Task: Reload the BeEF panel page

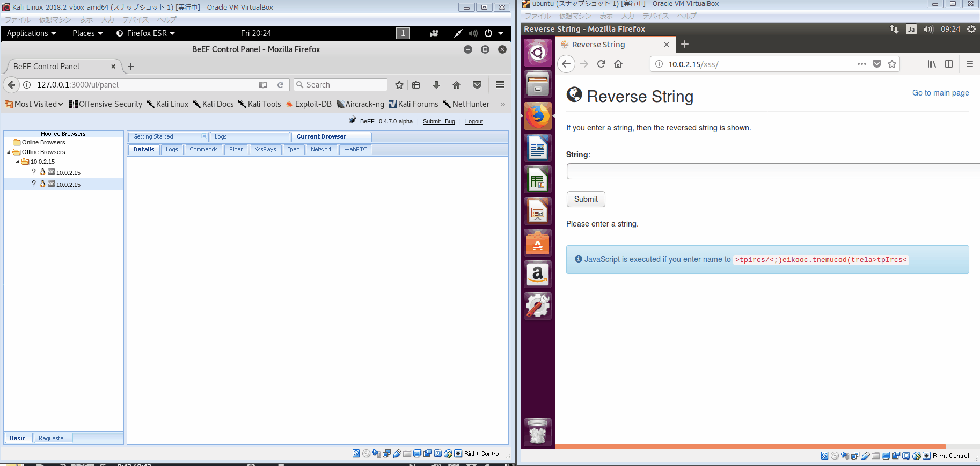Action: pos(280,85)
